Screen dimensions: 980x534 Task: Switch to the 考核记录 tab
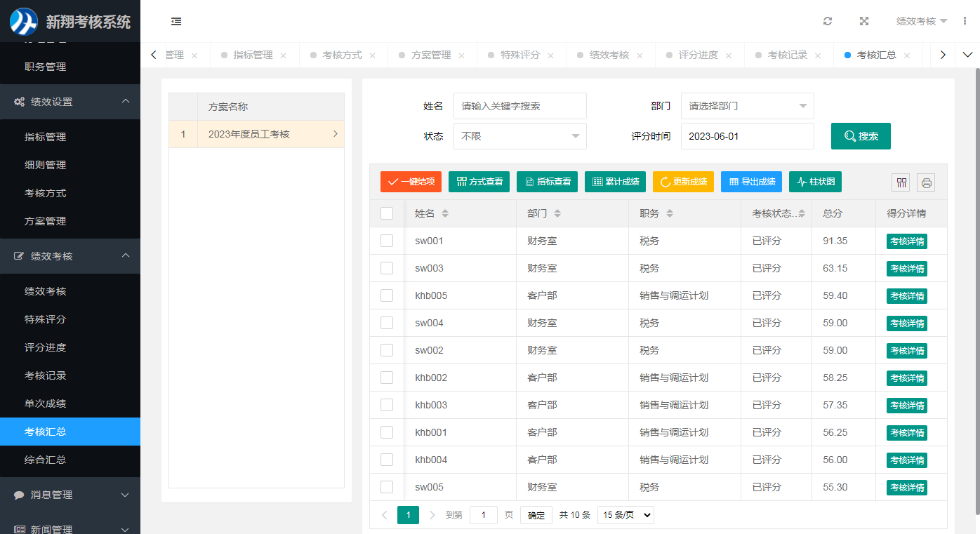tap(787, 55)
